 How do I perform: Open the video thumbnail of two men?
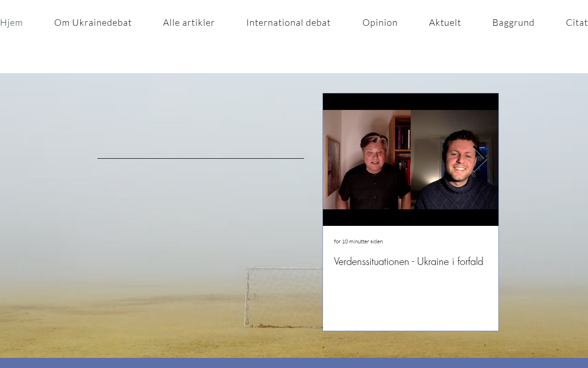pos(411,160)
